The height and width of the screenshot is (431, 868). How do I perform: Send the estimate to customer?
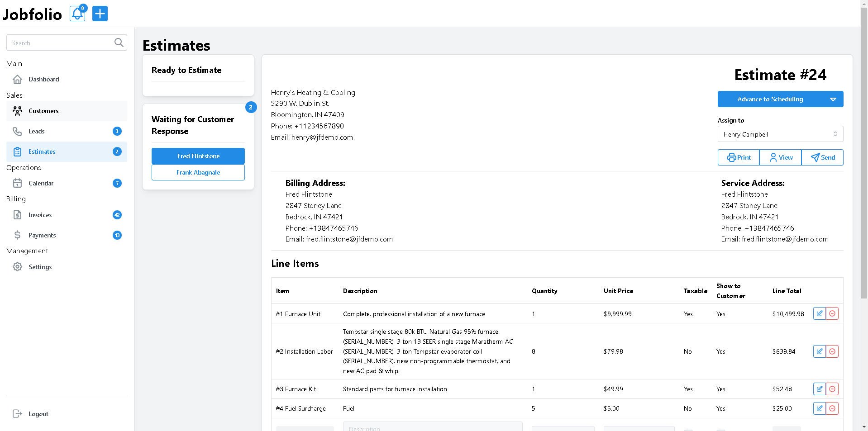click(x=822, y=157)
